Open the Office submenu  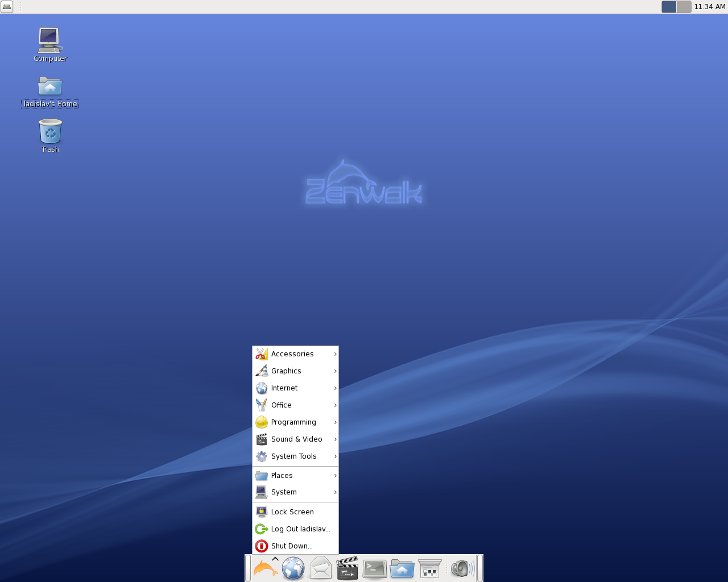(x=296, y=405)
